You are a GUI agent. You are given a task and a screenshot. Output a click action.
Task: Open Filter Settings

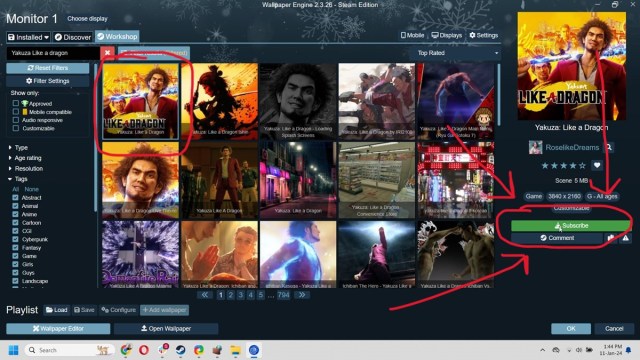pyautogui.click(x=47, y=81)
